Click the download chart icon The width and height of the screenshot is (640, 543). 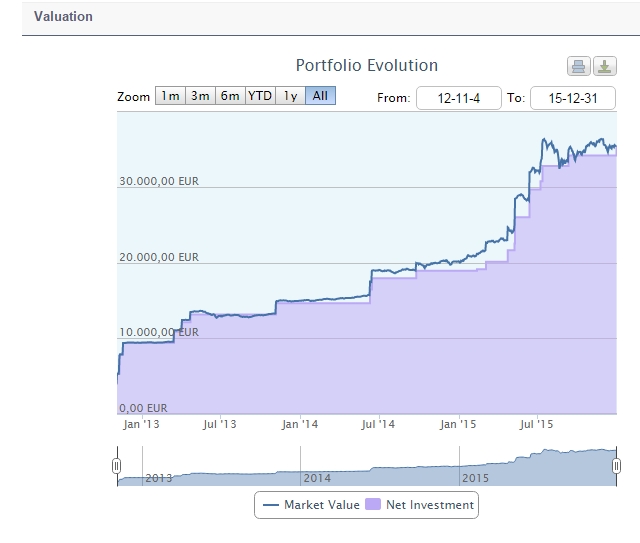604,67
